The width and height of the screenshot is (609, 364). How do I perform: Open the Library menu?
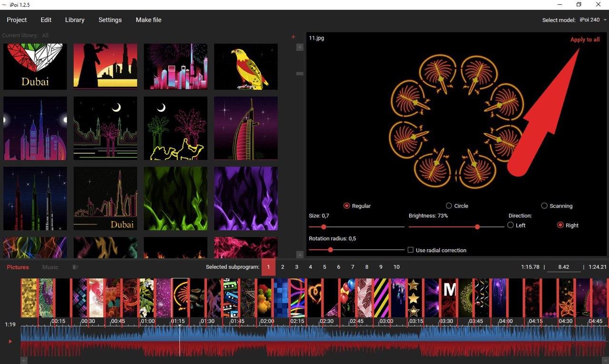pyautogui.click(x=75, y=20)
